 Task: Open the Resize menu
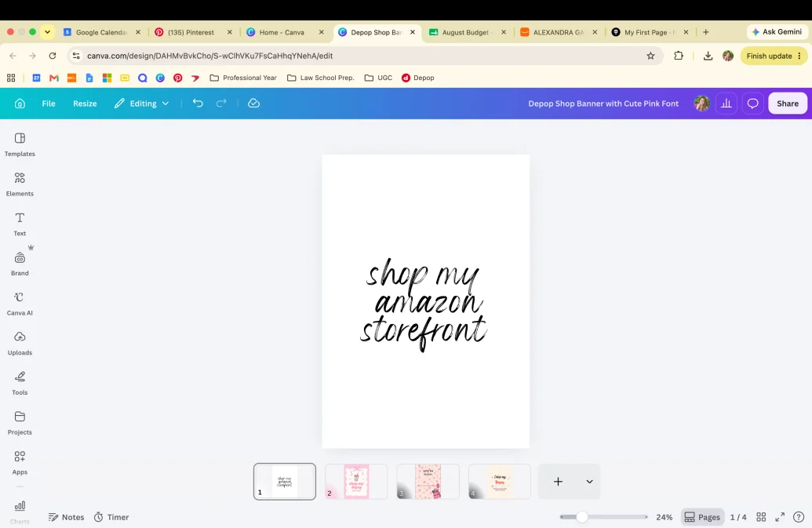(85, 104)
